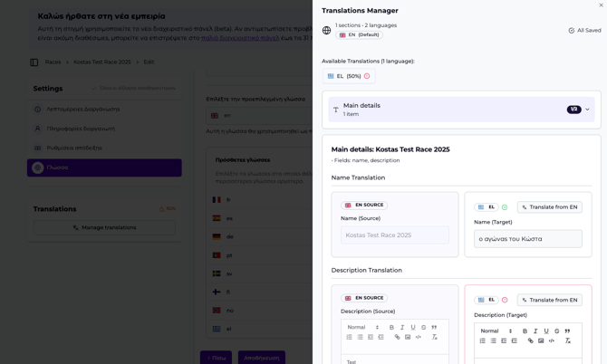Click Translate from EN for name field
This screenshot has height=364, width=607.
coord(550,207)
